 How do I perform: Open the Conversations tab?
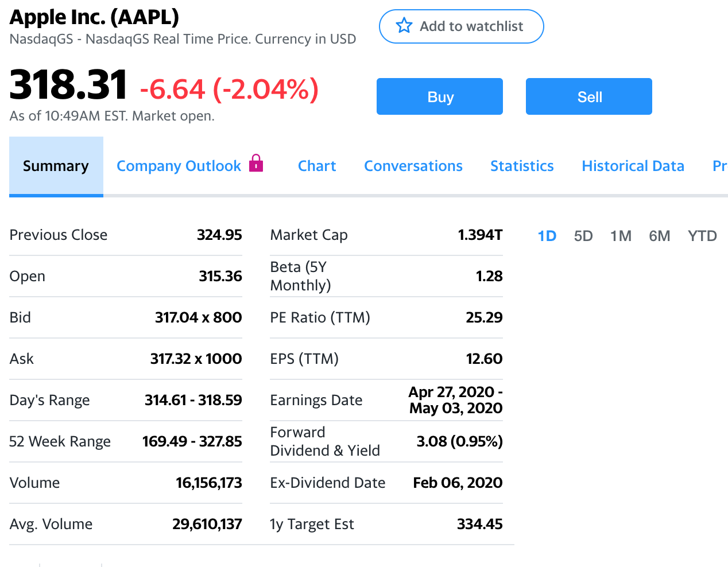[x=413, y=166]
